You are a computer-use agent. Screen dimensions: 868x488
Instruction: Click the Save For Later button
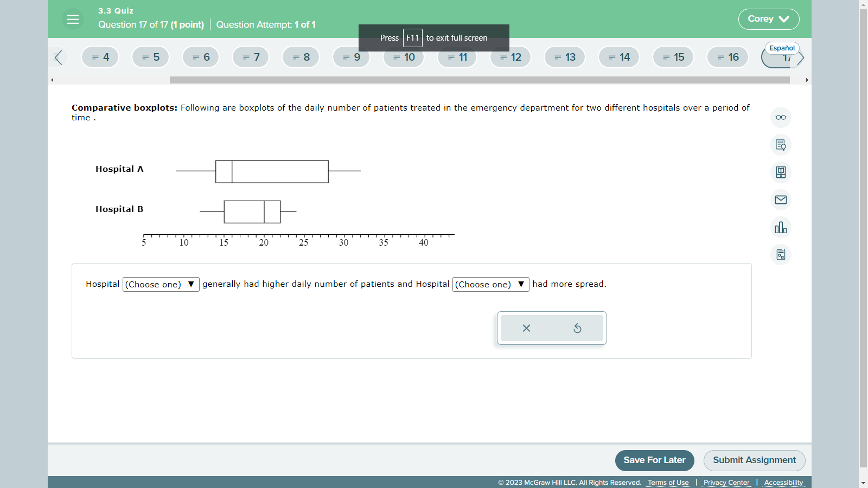(x=654, y=460)
